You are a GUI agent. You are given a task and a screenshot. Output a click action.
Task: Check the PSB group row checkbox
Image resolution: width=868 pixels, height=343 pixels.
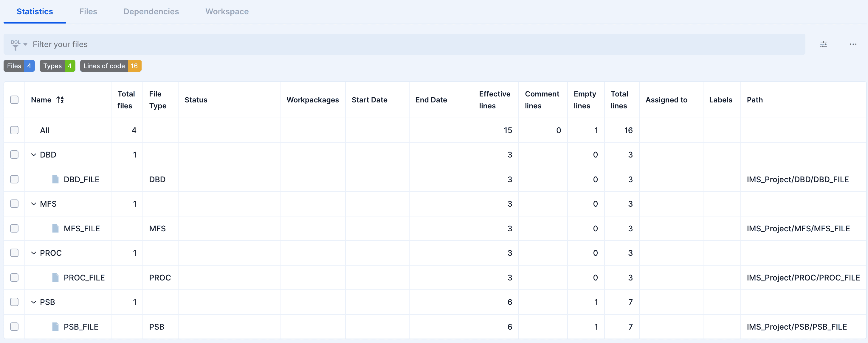14,302
